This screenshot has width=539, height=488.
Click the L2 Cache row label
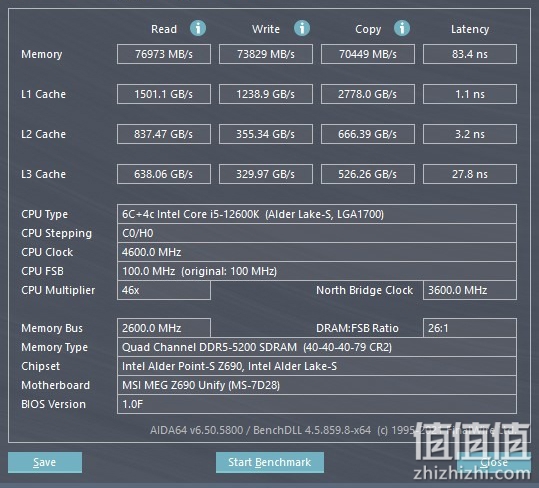pyautogui.click(x=43, y=134)
